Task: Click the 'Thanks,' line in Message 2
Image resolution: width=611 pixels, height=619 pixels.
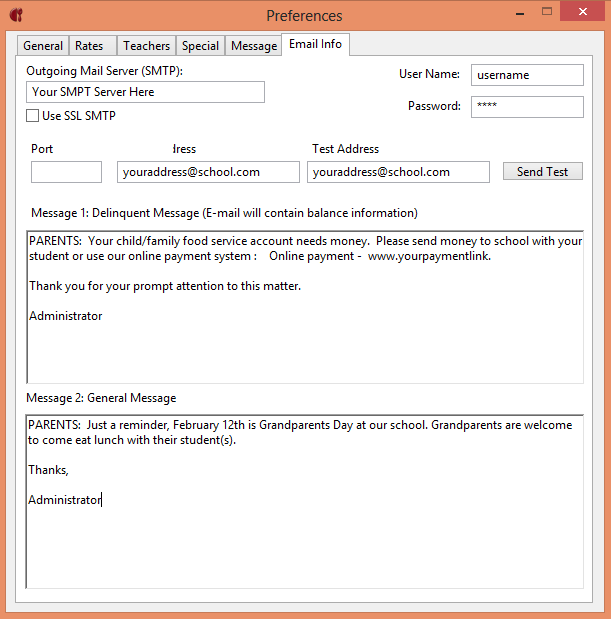Action: pos(48,470)
